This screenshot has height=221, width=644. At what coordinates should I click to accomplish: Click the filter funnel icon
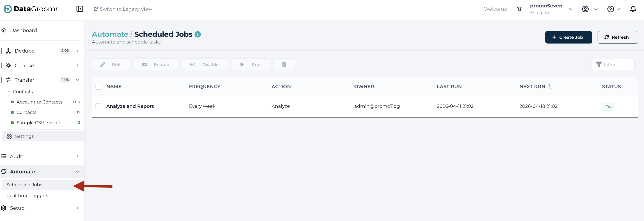pyautogui.click(x=598, y=64)
